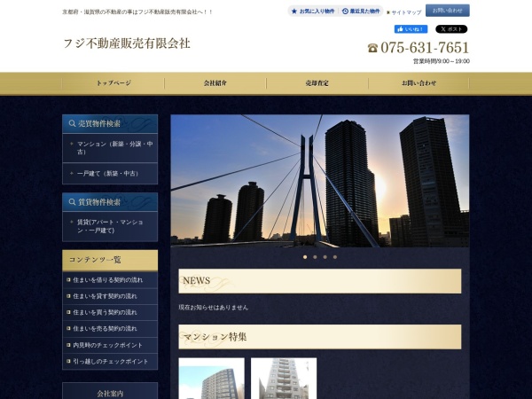
Task: Open 内見時のチェックポイント
Action: tap(110, 345)
